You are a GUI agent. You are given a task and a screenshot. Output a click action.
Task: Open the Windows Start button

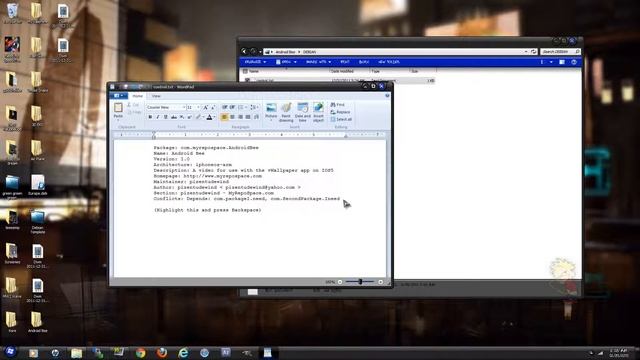click(10, 352)
